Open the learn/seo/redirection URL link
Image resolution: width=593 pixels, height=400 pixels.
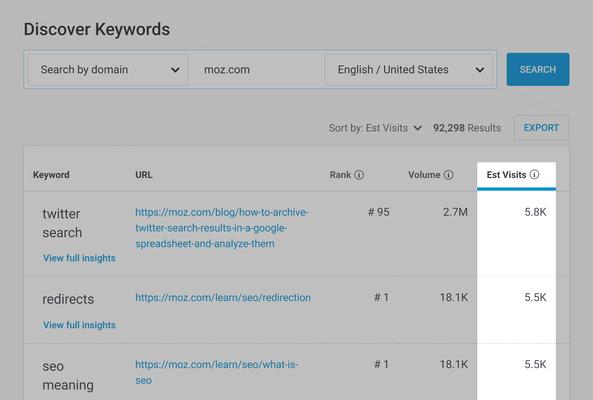(x=223, y=298)
